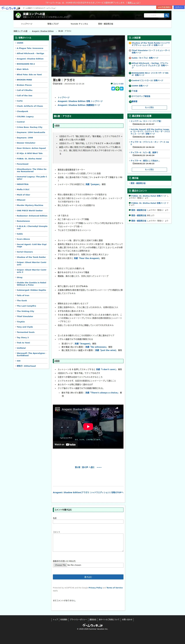Click the 名前 input field
This screenshot has width=185, height=644.
(x=88, y=521)
